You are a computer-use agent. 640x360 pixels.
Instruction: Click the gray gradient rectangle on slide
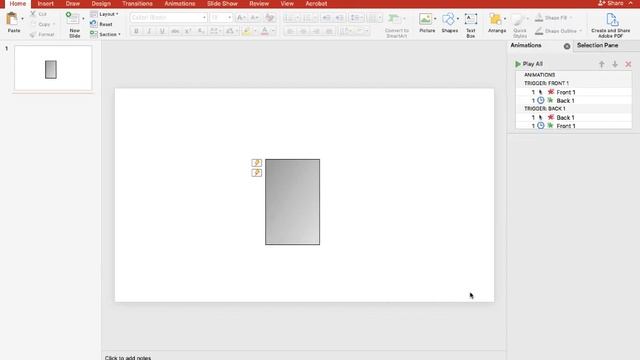point(293,202)
